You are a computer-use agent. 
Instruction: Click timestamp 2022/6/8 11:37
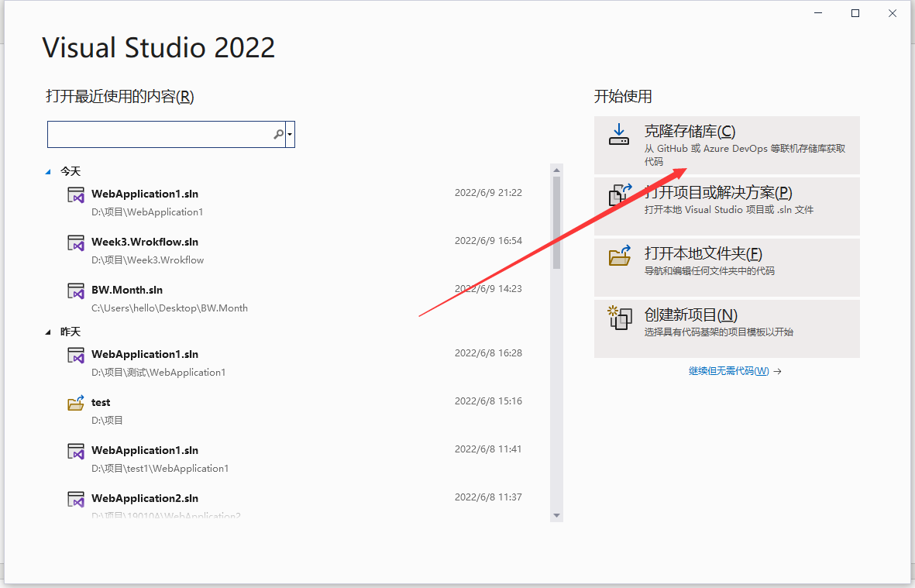point(488,497)
